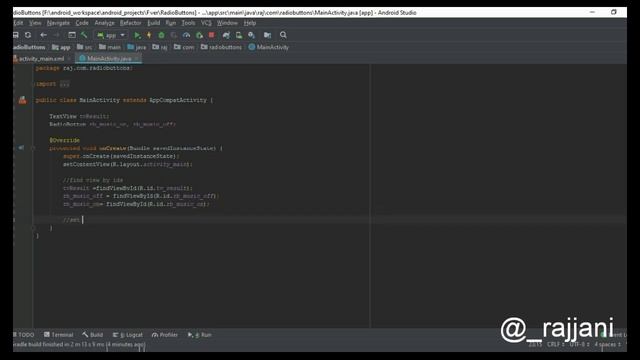640x360 pixels.
Task: Open the Window menu
Action: tap(227, 23)
